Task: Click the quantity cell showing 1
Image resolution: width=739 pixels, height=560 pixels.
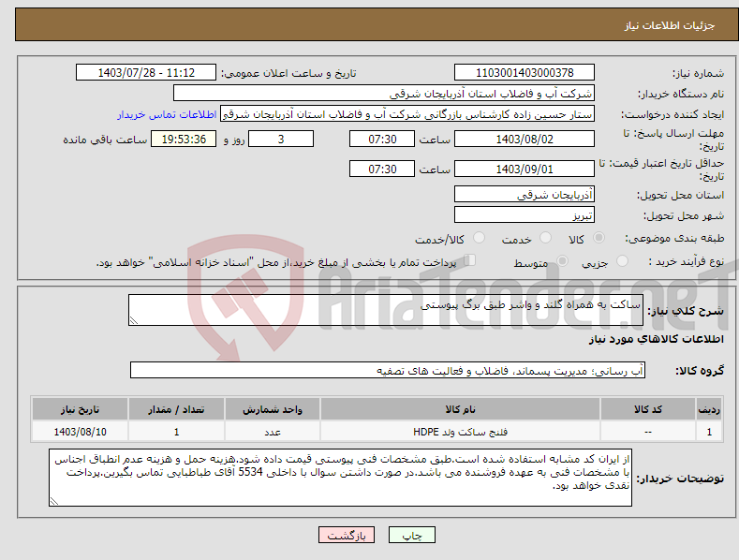Action: coord(176,432)
